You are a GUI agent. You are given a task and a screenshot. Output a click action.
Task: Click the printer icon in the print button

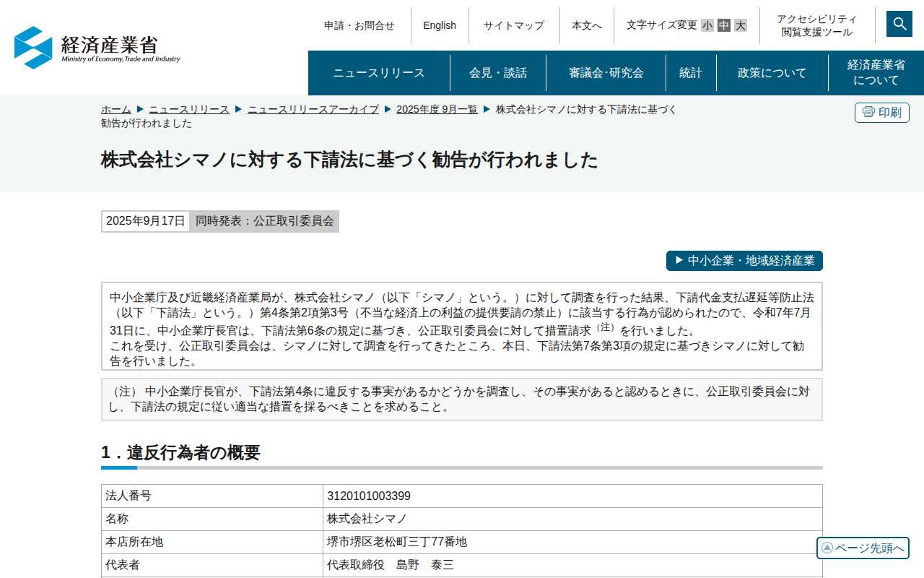click(x=868, y=113)
